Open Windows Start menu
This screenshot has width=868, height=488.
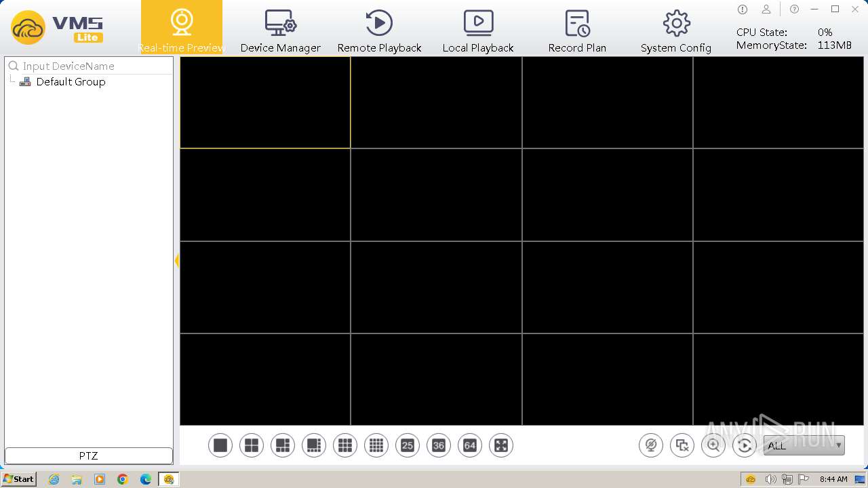point(18,479)
